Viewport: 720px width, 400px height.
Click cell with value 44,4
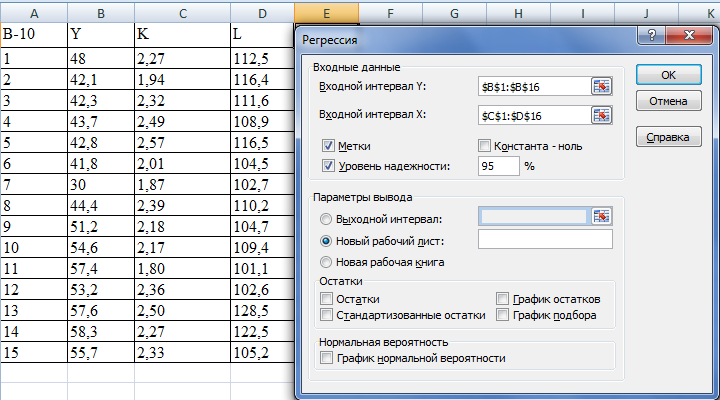pos(101,205)
